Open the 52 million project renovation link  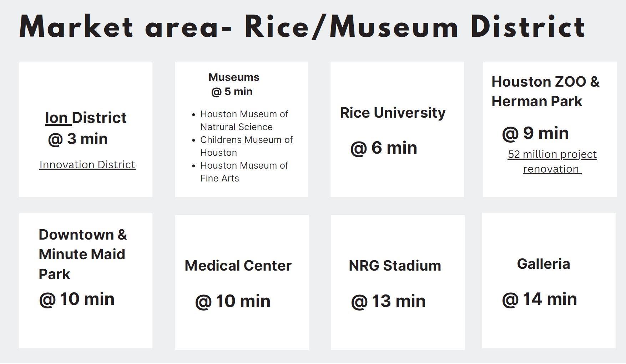point(552,162)
